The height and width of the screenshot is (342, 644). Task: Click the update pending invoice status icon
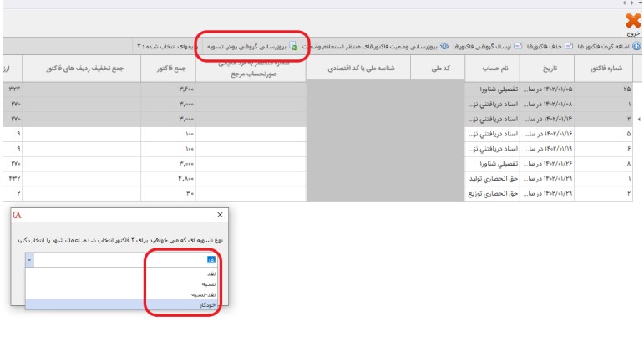click(x=444, y=47)
